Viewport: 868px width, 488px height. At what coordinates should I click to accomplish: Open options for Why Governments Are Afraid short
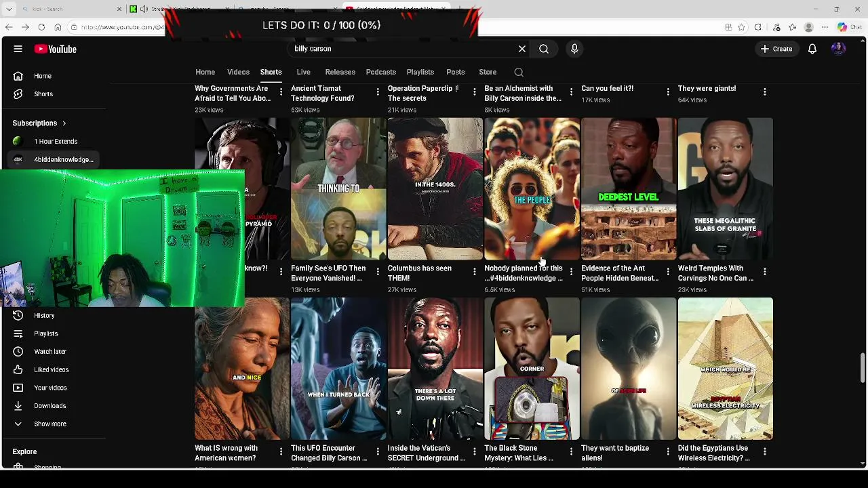coord(281,91)
